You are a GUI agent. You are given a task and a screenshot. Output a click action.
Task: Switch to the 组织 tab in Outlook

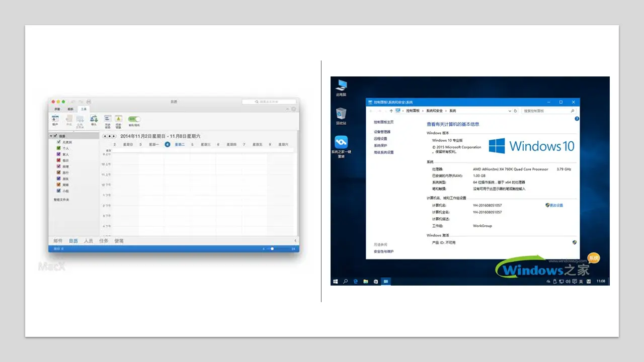pyautogui.click(x=70, y=109)
